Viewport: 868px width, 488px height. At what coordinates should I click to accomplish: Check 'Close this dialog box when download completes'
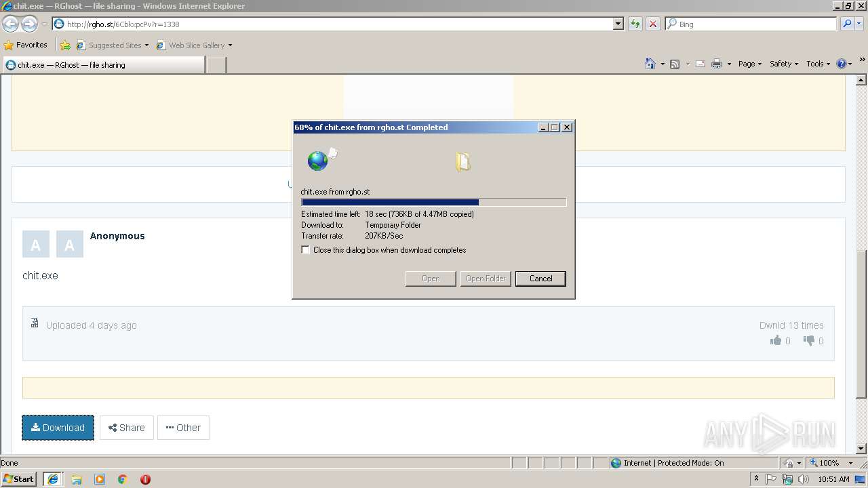coord(306,250)
